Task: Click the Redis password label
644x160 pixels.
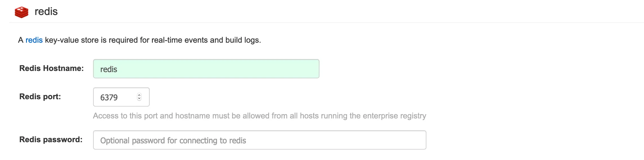Action: pyautogui.click(x=51, y=140)
